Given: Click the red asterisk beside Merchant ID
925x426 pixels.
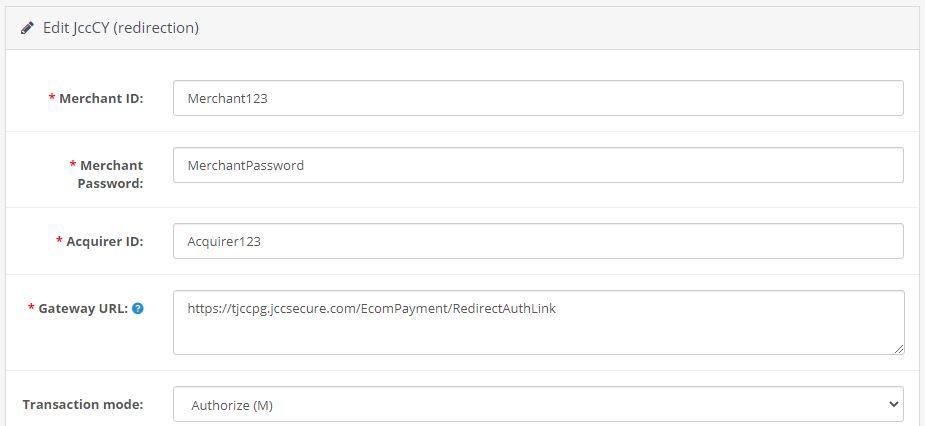Looking at the screenshot, I should tap(52, 99).
